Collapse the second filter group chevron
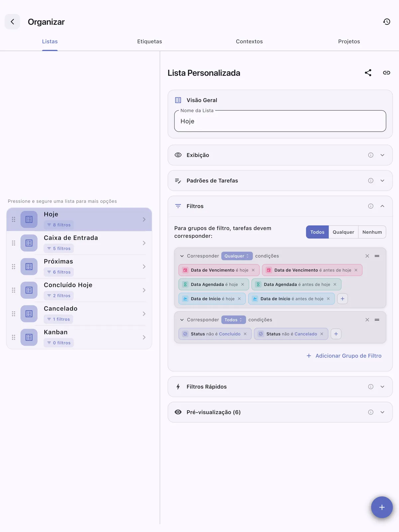Image resolution: width=399 pixels, height=532 pixels. (182, 320)
